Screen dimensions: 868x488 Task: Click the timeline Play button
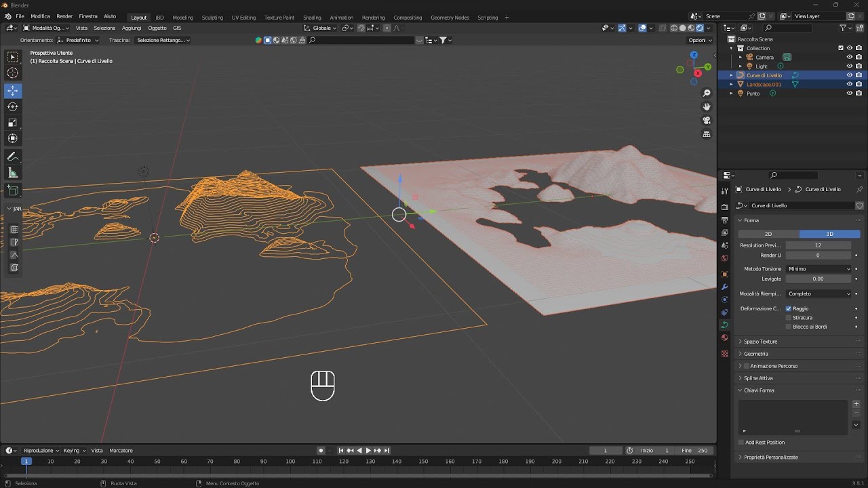368,450
